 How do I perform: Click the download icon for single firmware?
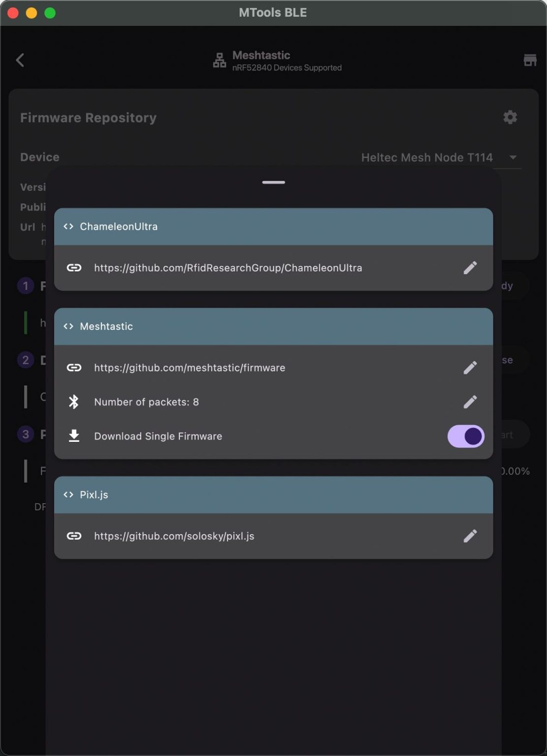coord(74,436)
